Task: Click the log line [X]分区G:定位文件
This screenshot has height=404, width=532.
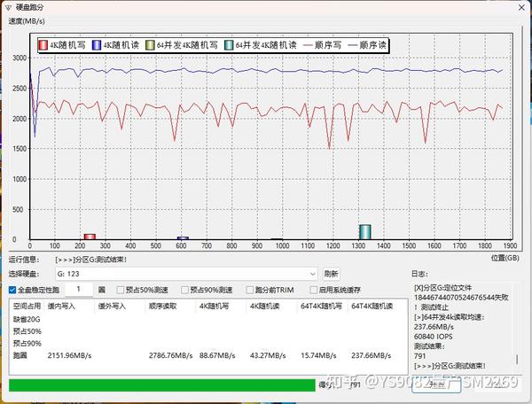Action: 442,288
